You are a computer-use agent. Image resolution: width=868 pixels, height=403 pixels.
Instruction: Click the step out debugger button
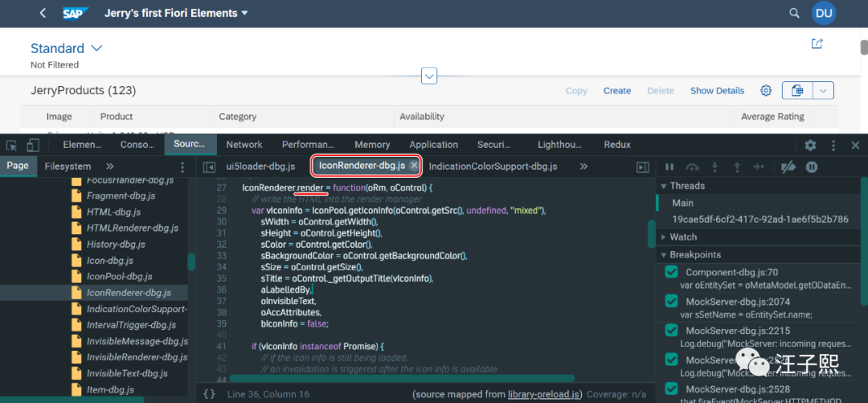(x=737, y=167)
